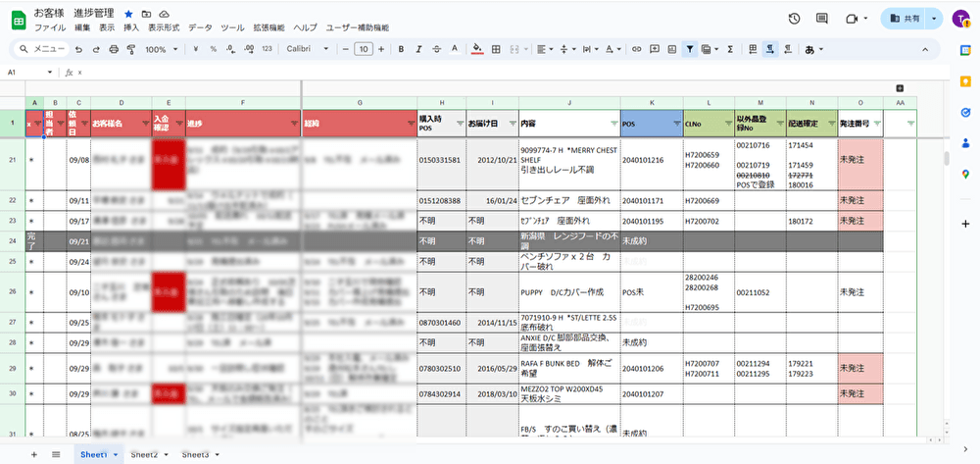Select the paint format tool
The height and width of the screenshot is (464, 980).
(x=130, y=49)
